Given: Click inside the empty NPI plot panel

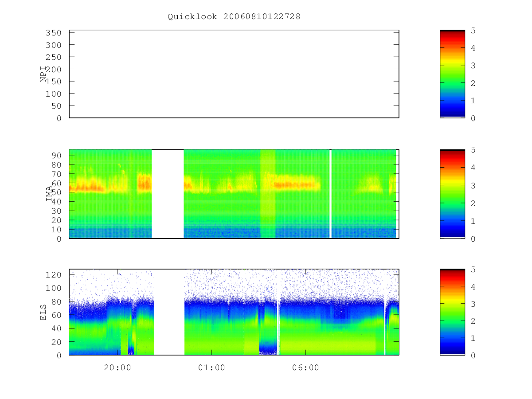Looking at the screenshot, I should pyautogui.click(x=234, y=74).
